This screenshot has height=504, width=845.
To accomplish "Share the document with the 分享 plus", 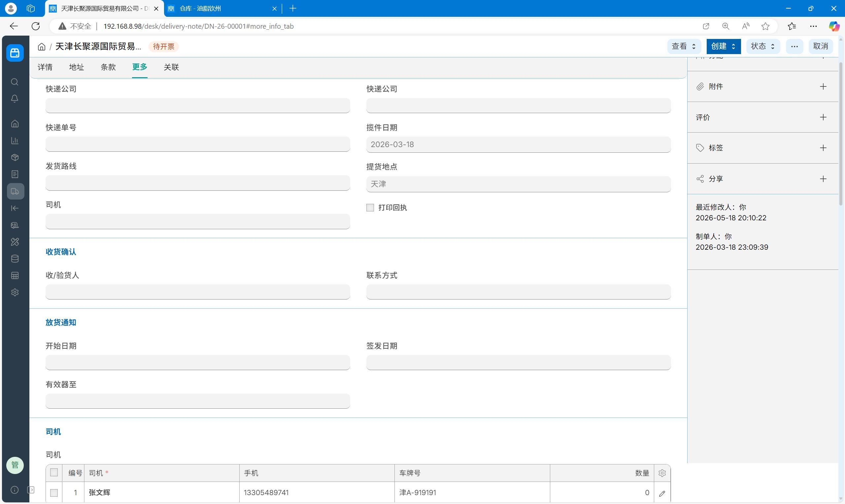I will (x=823, y=179).
